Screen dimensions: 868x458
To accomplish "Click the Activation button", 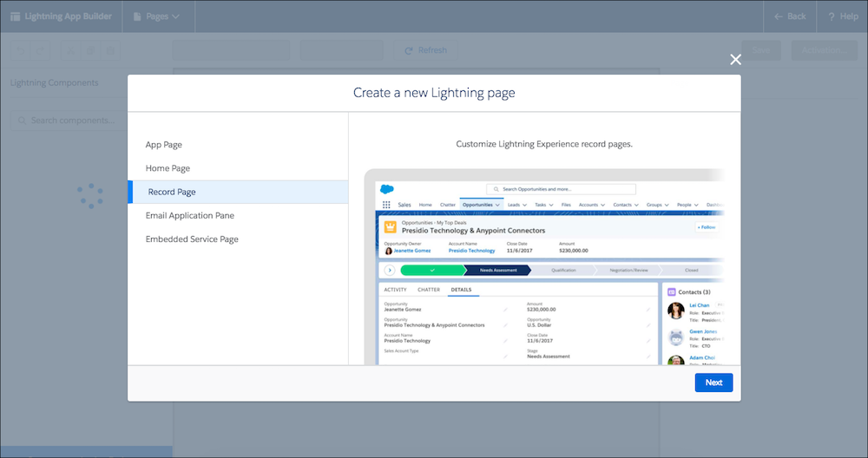I will tap(825, 50).
